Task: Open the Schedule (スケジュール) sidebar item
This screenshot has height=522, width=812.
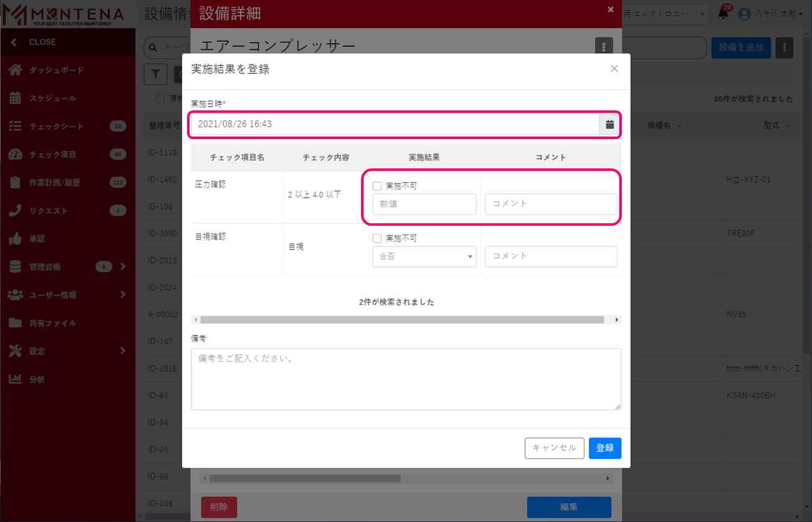Action: coord(52,99)
